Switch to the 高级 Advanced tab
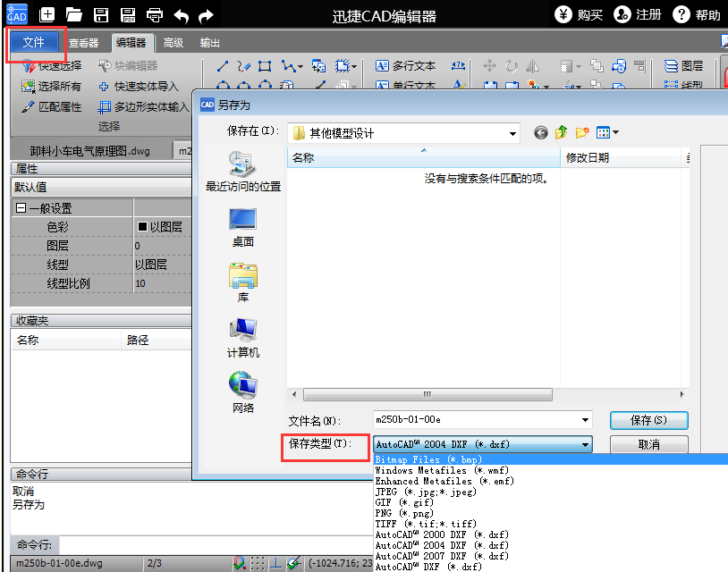This screenshot has height=572, width=728. click(x=174, y=43)
